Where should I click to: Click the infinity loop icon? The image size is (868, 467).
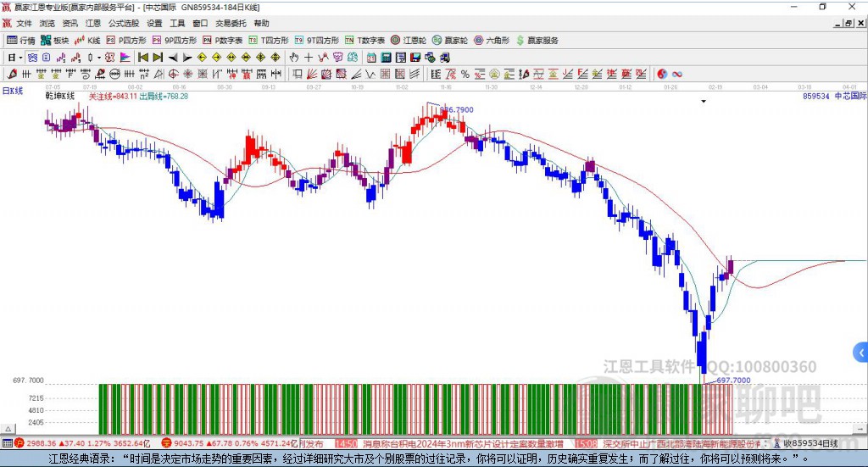[677, 74]
